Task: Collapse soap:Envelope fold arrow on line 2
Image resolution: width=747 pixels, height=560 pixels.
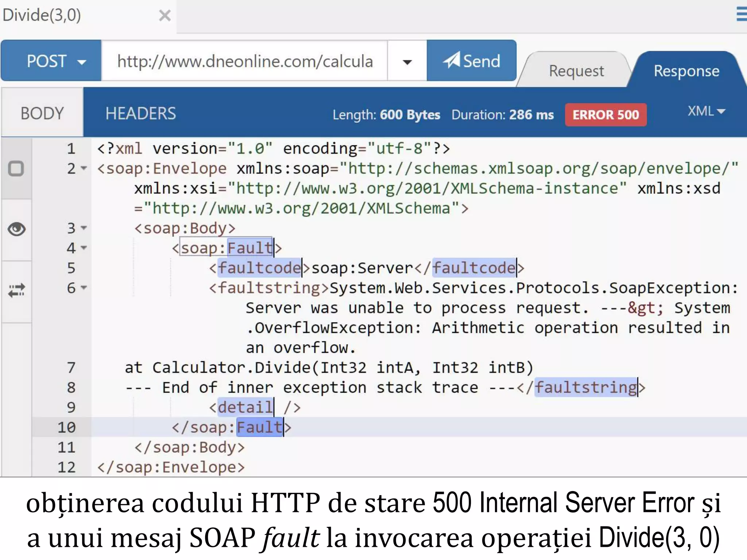Action: coord(84,168)
